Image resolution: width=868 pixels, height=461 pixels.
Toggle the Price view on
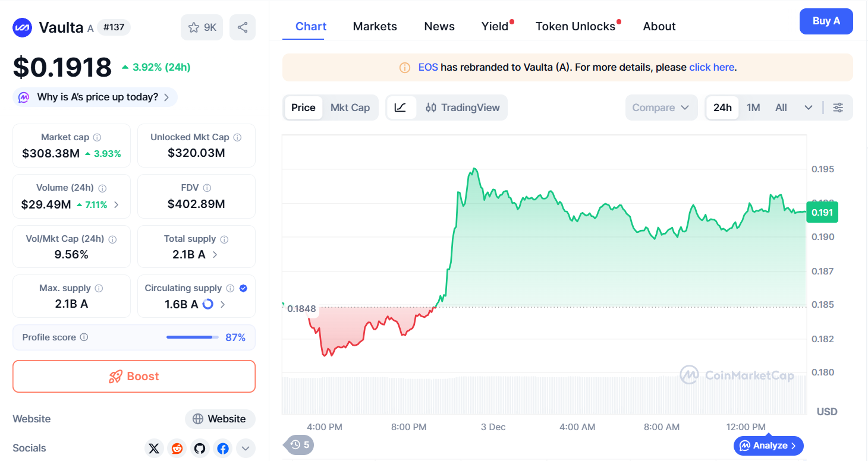click(303, 108)
